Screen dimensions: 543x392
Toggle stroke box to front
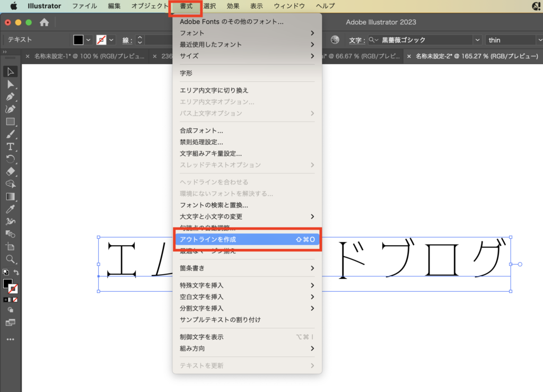(13, 289)
